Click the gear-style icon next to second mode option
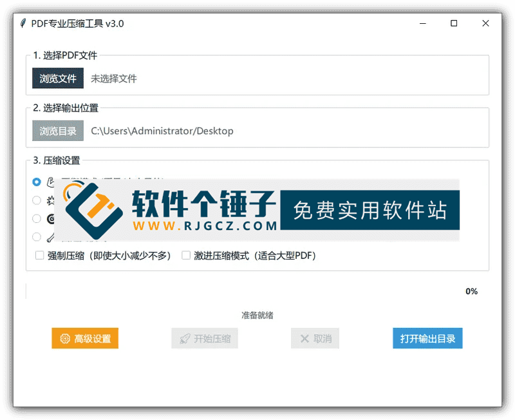This screenshot has width=515, height=420. click(x=50, y=200)
